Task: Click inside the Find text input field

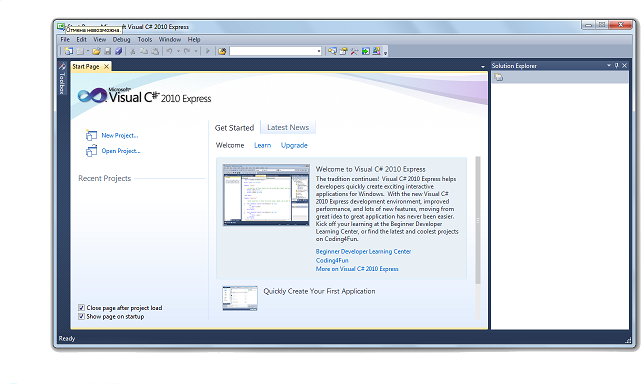Action: tap(273, 51)
